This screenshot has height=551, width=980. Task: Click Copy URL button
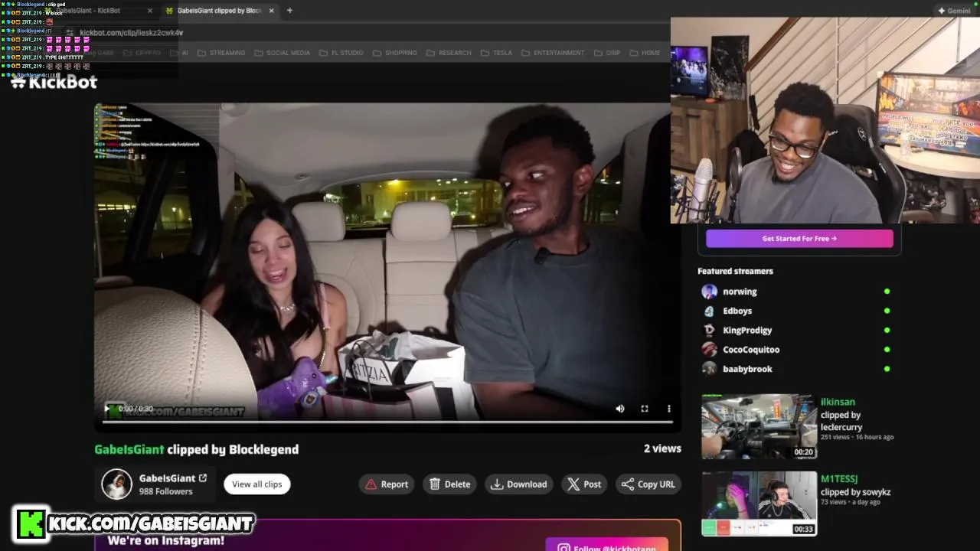pos(648,484)
